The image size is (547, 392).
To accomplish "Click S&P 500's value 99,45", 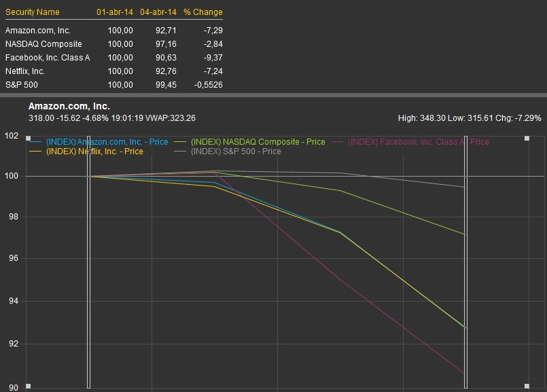I will [x=166, y=85].
